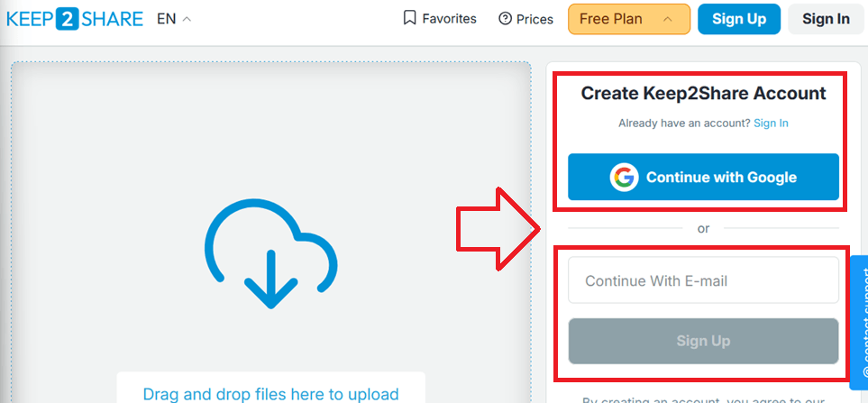Expand the Free Plan dropdown

point(629,19)
